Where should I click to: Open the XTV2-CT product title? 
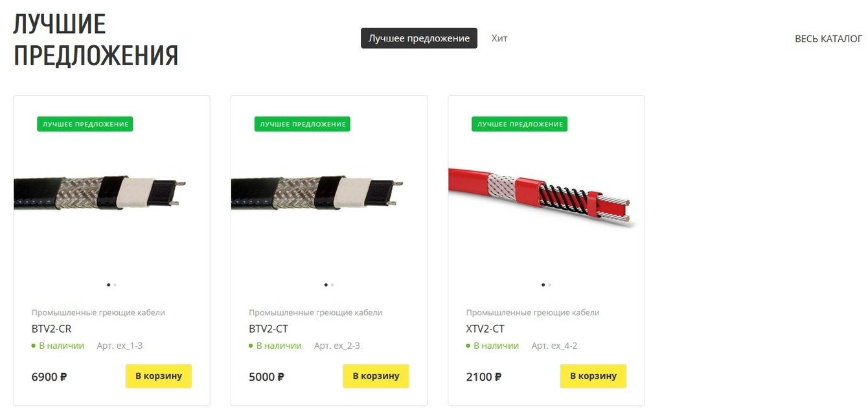(x=485, y=329)
